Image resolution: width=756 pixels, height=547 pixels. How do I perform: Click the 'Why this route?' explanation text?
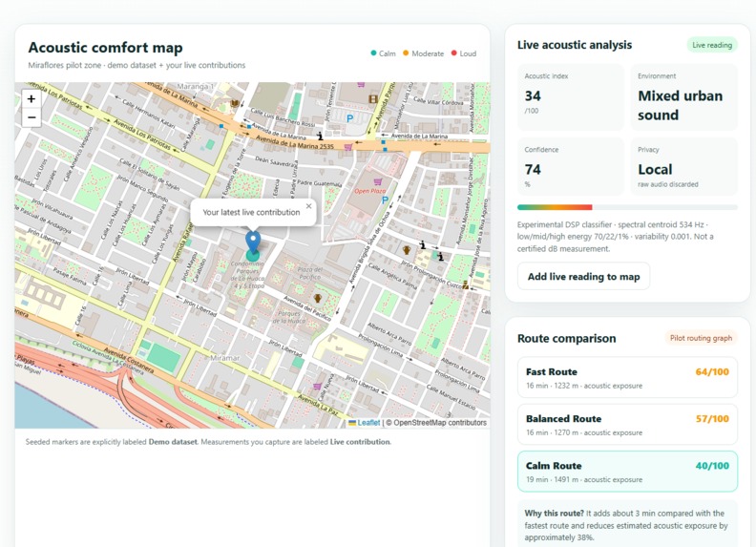626,525
